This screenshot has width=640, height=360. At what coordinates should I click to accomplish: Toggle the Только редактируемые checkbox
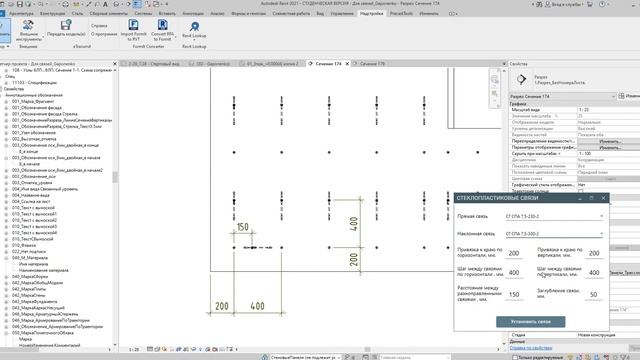[515, 358]
